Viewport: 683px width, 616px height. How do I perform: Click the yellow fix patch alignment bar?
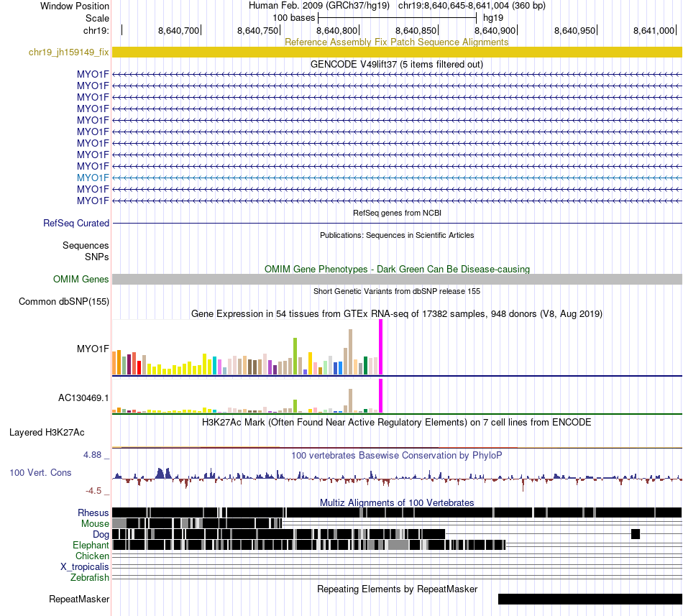point(397,52)
